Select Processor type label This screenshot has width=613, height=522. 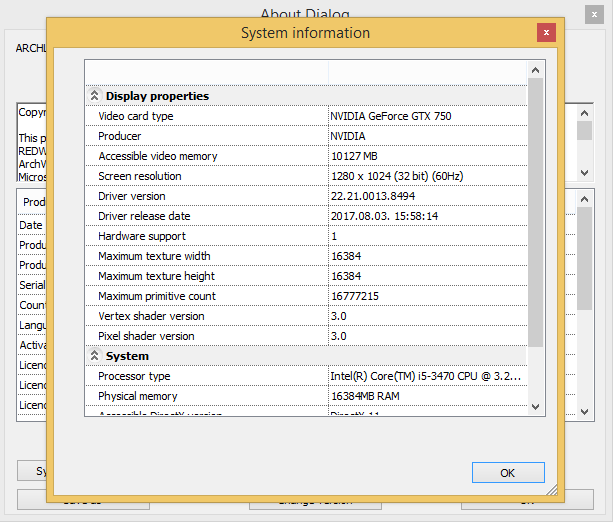pyautogui.click(x=134, y=376)
